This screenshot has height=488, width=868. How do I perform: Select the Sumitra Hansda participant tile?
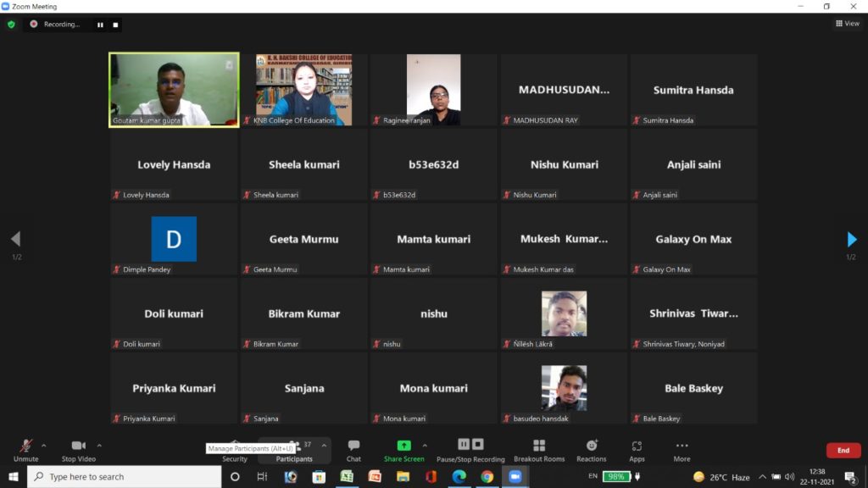693,90
